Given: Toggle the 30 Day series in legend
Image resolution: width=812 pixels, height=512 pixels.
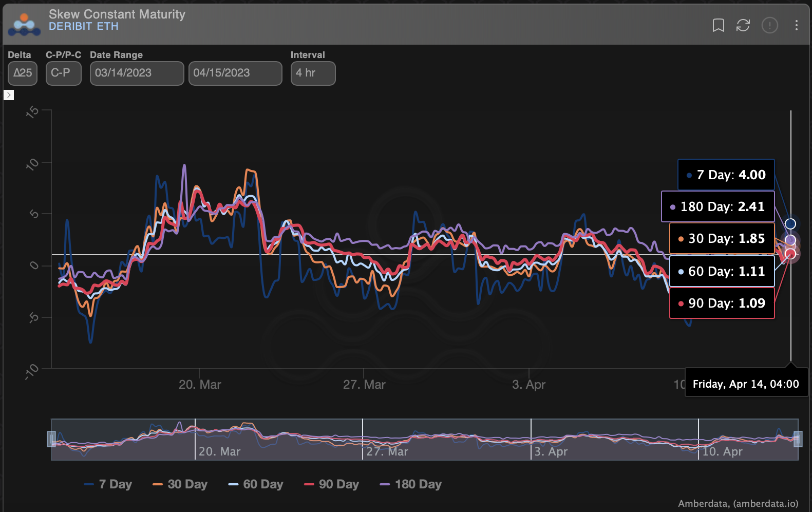Looking at the screenshot, I should [180, 484].
